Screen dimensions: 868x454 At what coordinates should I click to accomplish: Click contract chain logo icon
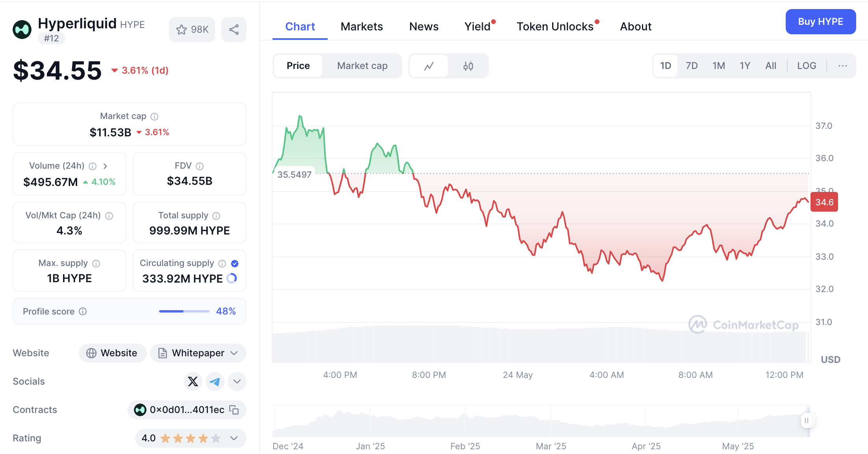[x=140, y=410]
